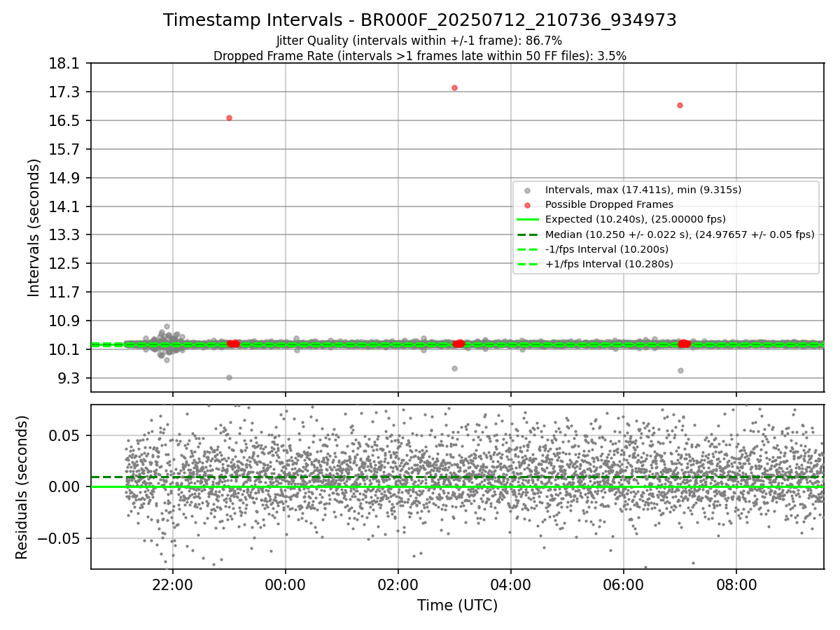Select legend entry Possible Dropped Frames
The width and height of the screenshot is (840, 630).
pyautogui.click(x=609, y=204)
